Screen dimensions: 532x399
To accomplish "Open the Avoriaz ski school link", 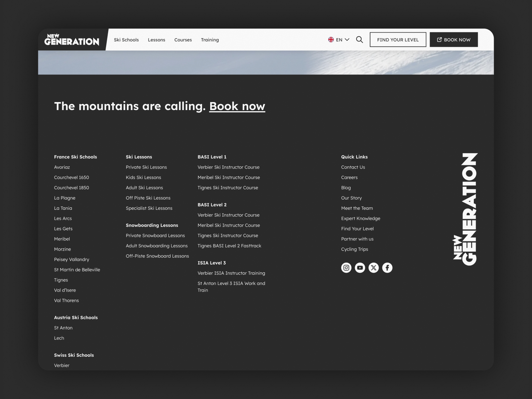I will point(62,167).
